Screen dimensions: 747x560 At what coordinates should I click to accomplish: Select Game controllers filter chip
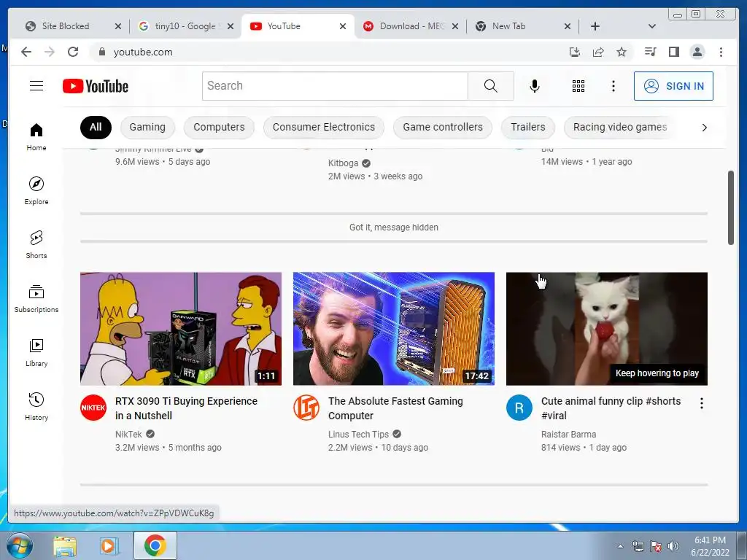coord(443,127)
